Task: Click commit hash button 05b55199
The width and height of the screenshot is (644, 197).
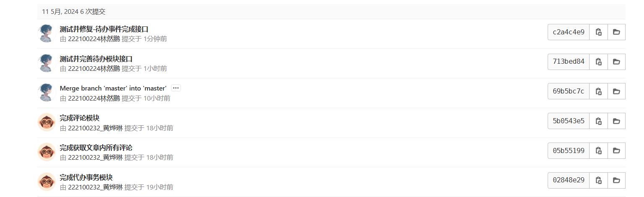Action: pos(569,151)
